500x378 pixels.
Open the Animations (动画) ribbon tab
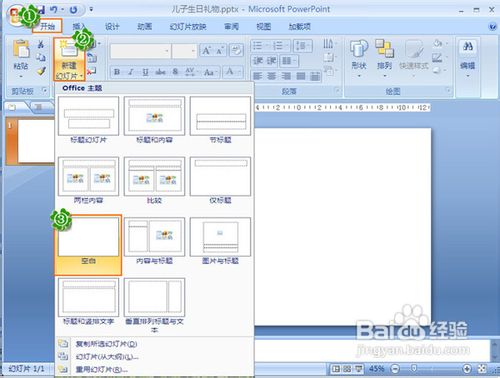tap(145, 26)
